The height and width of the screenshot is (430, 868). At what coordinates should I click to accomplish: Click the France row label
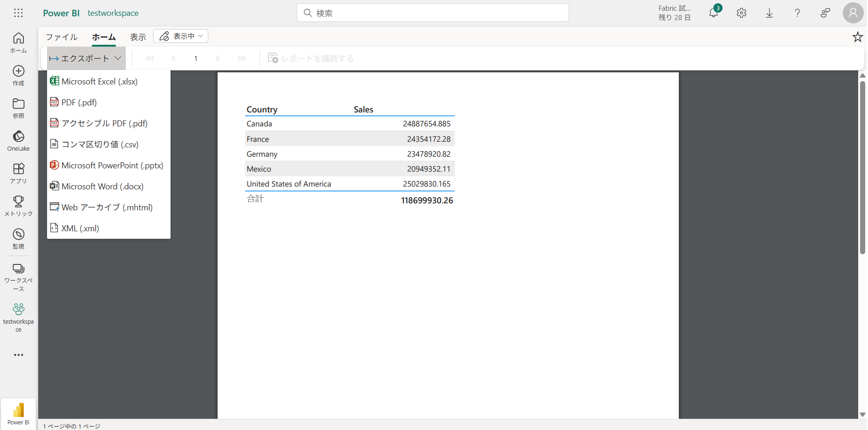[258, 139]
